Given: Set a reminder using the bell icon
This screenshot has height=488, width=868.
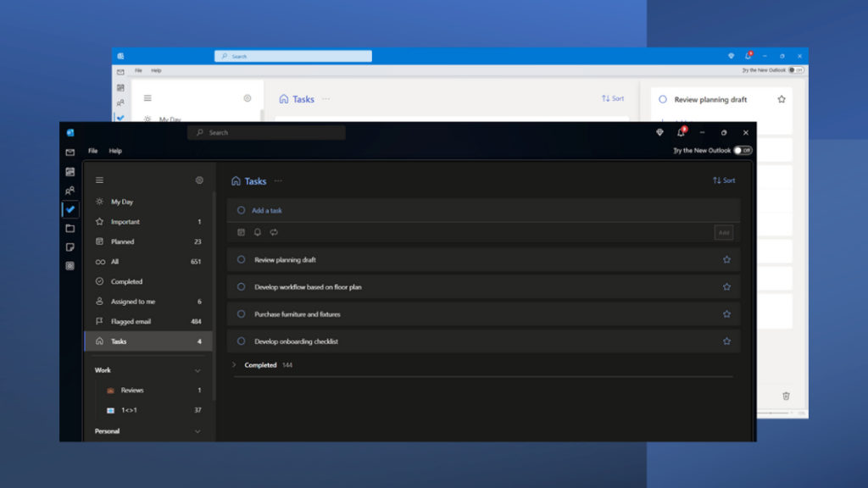Looking at the screenshot, I should click(258, 232).
